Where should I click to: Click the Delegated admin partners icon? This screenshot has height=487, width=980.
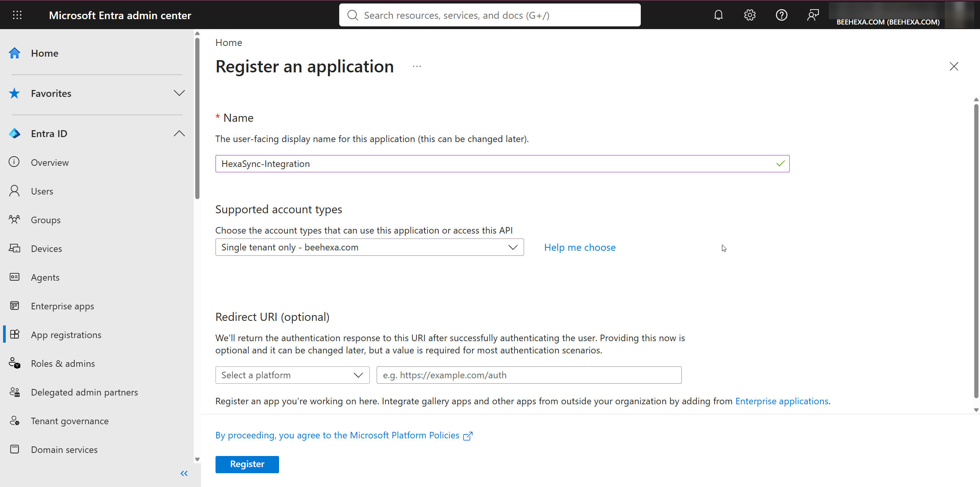[x=14, y=392]
